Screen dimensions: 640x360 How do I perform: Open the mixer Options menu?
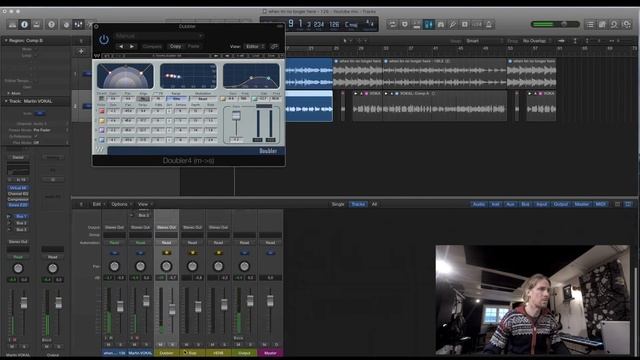click(121, 204)
